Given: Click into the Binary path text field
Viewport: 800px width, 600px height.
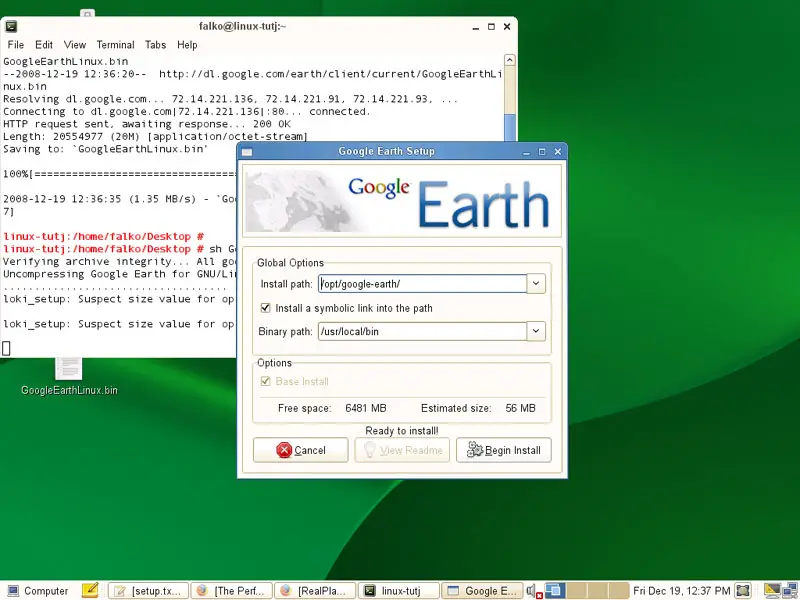Looking at the screenshot, I should [x=422, y=331].
